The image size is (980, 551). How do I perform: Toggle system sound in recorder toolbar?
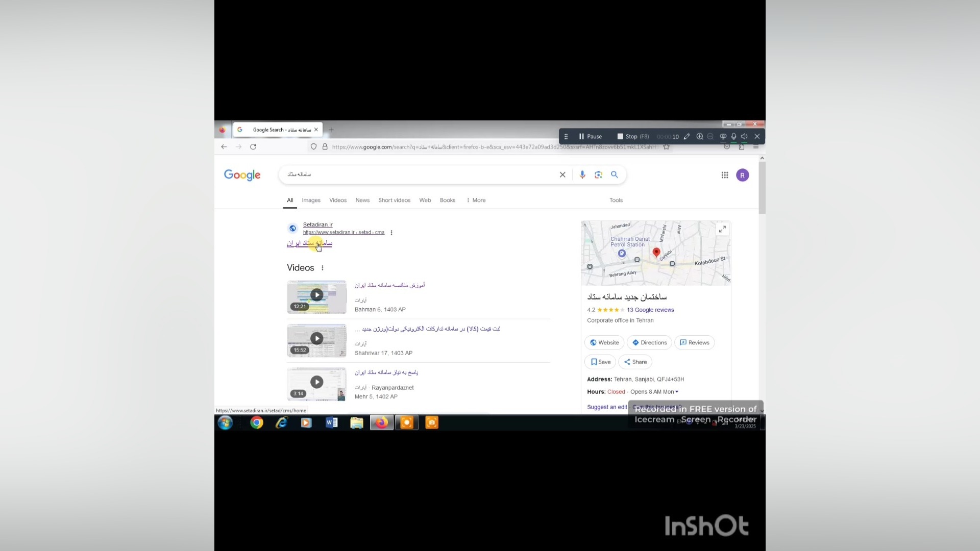pos(744,137)
